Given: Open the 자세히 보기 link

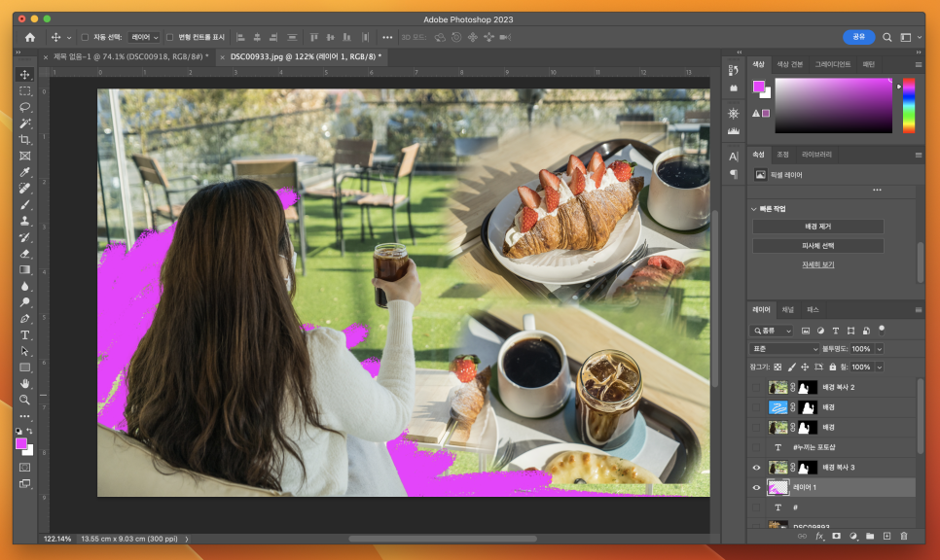Looking at the screenshot, I should (818, 264).
